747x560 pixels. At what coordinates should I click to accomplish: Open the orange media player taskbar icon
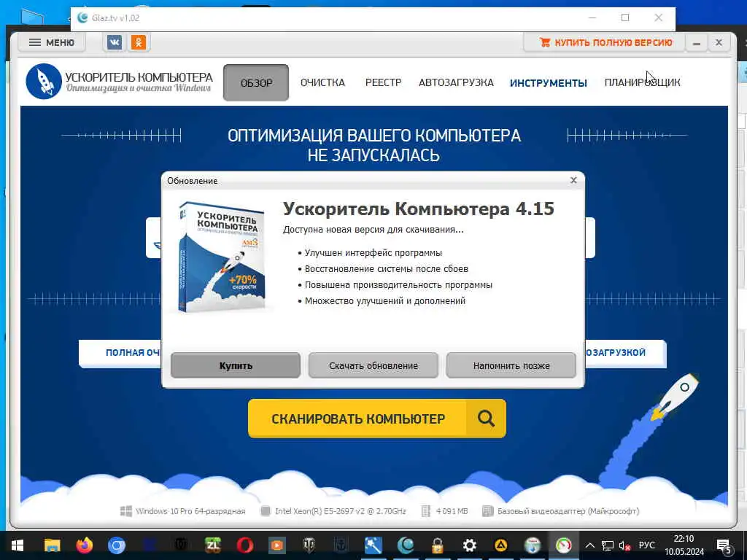[276, 545]
